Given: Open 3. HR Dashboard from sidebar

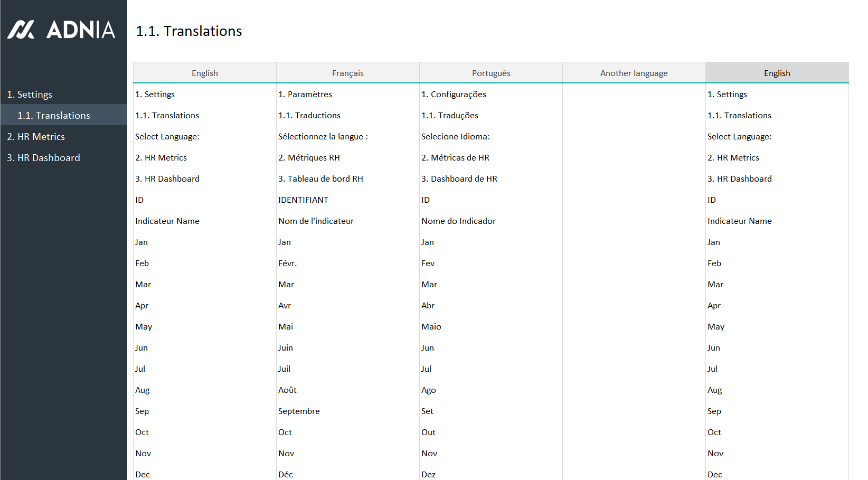Looking at the screenshot, I should click(43, 158).
